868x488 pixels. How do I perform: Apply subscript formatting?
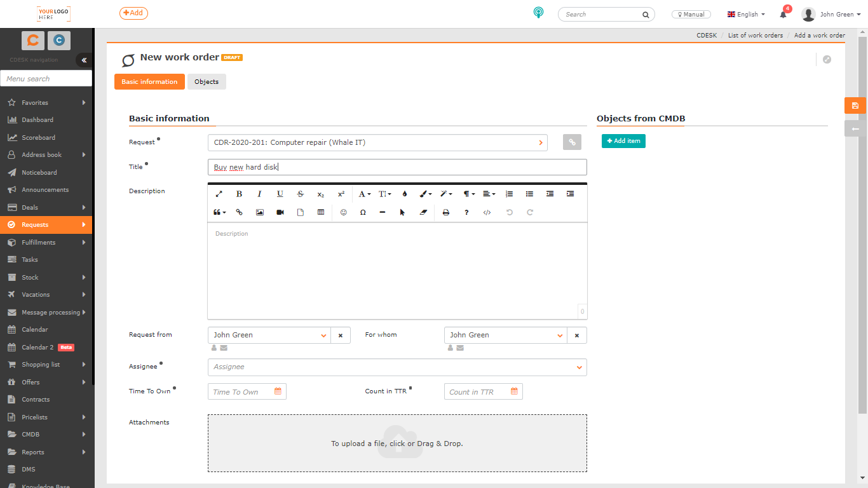321,194
